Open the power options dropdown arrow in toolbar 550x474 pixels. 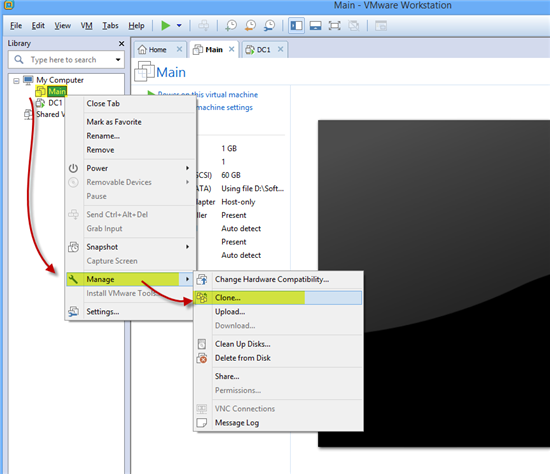179,26
